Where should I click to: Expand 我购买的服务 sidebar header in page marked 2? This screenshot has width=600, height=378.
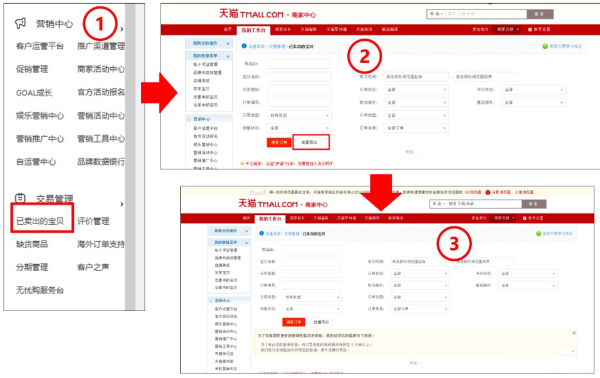click(x=209, y=43)
